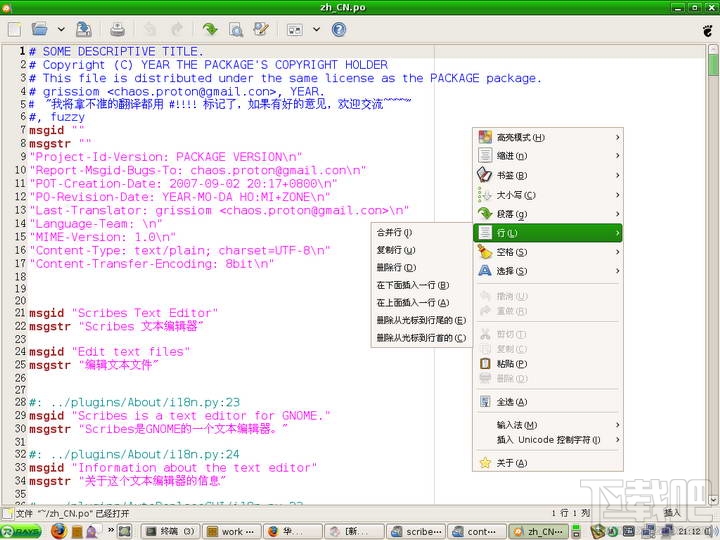
Task: Click line 28 '#: ../plugins/About/i18n.py:23'
Action: tap(135, 402)
